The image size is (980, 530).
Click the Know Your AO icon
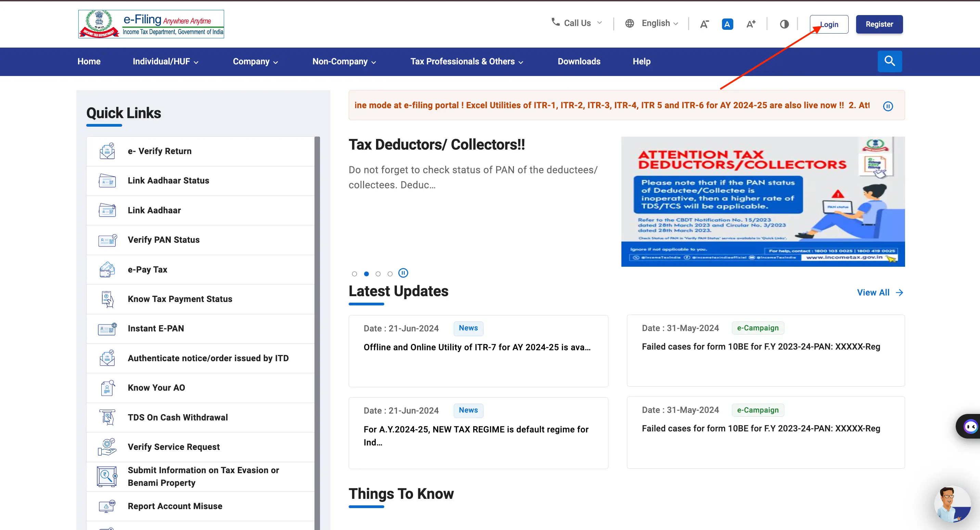pyautogui.click(x=107, y=387)
